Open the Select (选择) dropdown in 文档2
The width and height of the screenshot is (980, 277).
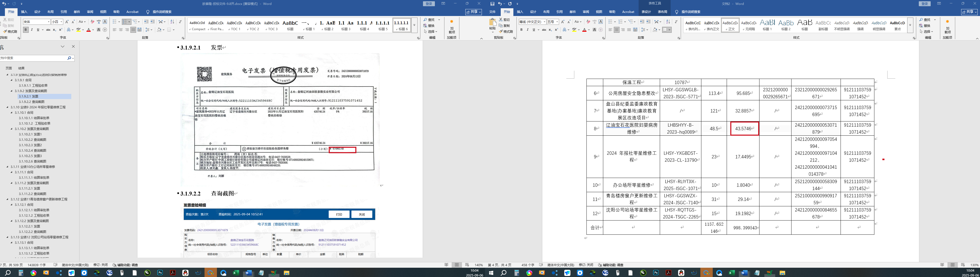tap(926, 31)
